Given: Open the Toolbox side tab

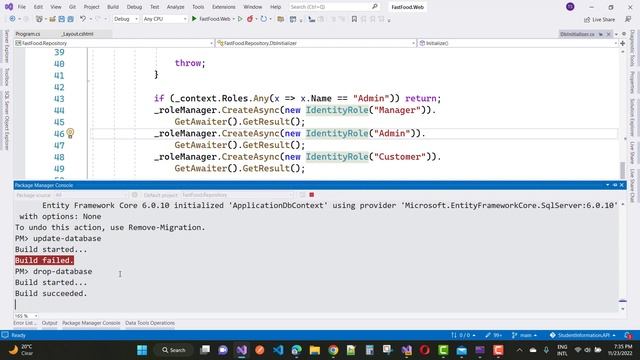Looking at the screenshot, I should (7, 76).
